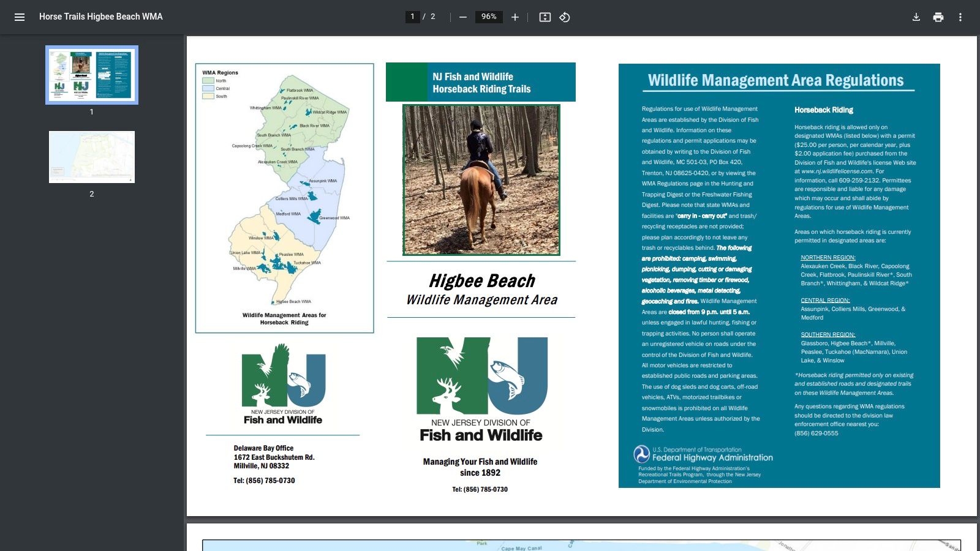Select page 1 thumbnail
This screenshot has width=980, height=551.
(92, 75)
